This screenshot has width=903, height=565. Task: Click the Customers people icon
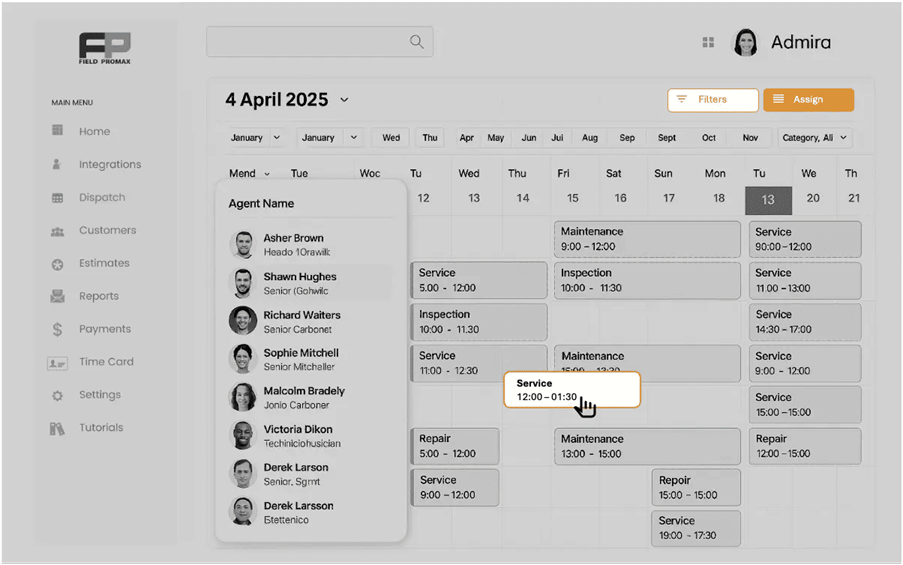[x=57, y=231]
